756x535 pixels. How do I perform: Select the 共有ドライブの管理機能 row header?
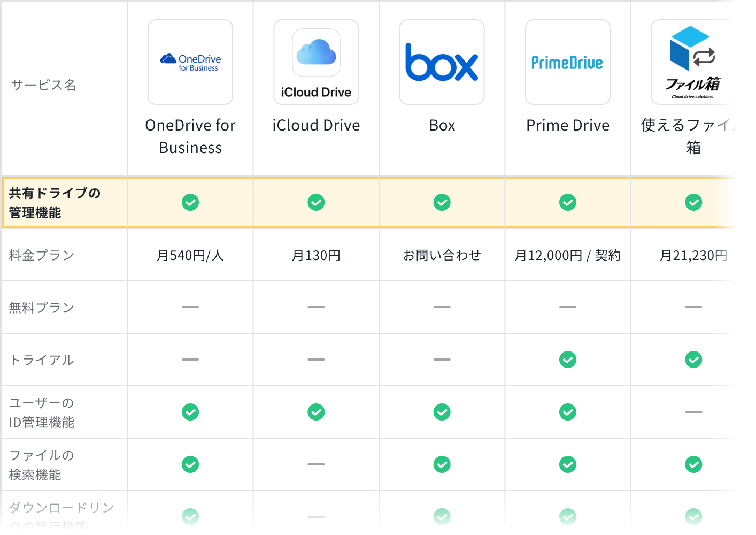(x=55, y=203)
